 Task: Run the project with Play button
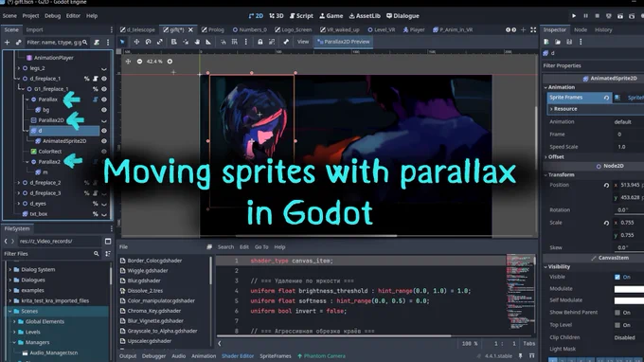[574, 15]
